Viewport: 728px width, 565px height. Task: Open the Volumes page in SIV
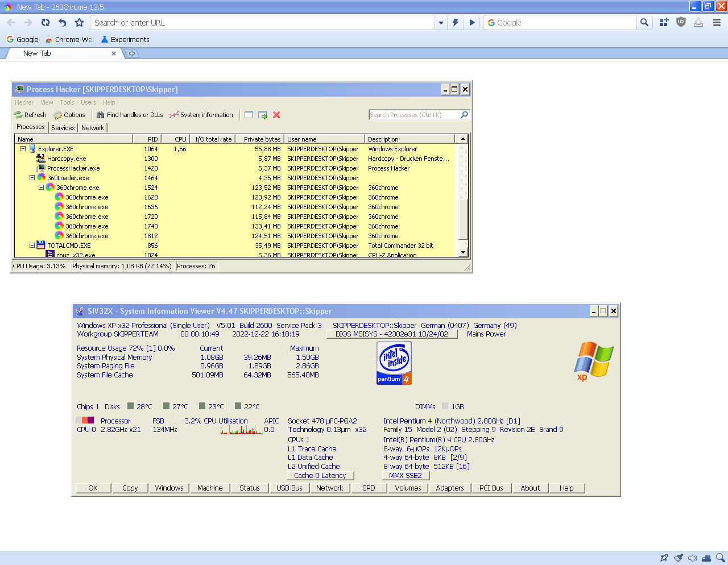click(x=408, y=488)
